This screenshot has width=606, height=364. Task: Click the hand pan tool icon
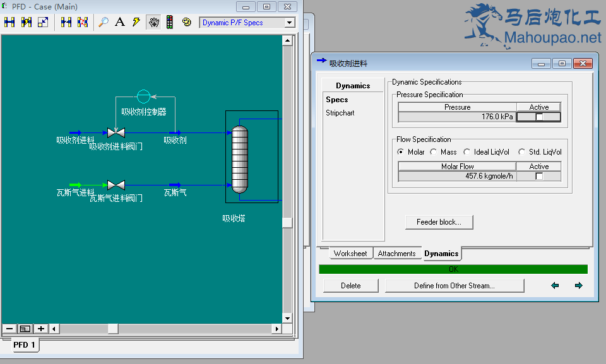(153, 23)
